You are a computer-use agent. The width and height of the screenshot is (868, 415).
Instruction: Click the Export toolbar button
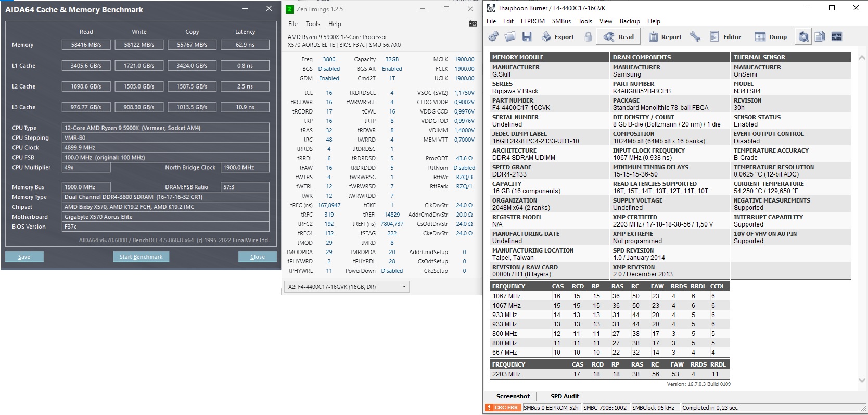558,36
